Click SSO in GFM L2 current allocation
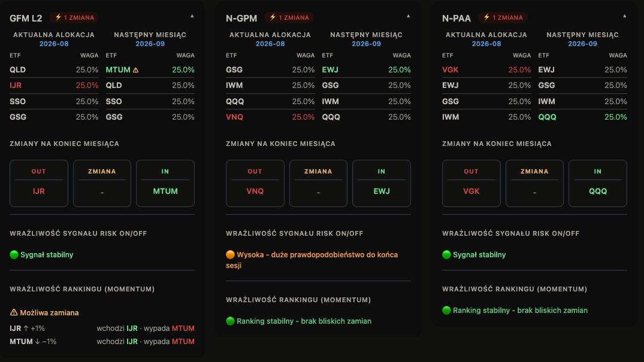The height and width of the screenshot is (362, 644). 17,101
